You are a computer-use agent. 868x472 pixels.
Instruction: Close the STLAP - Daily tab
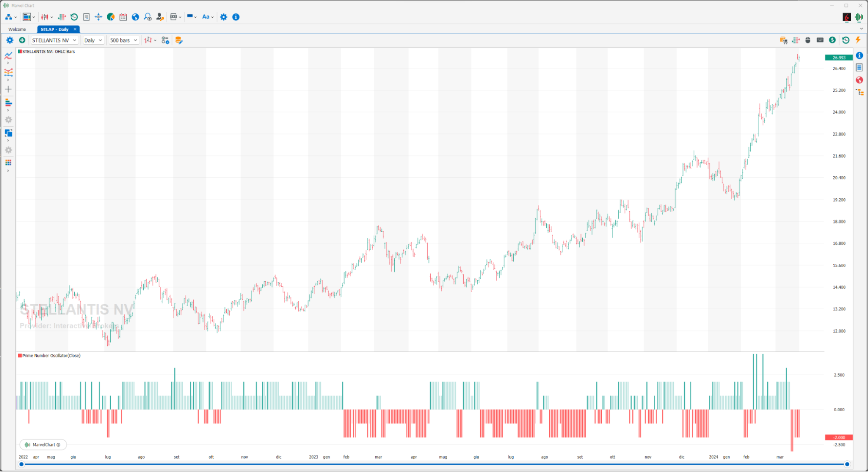(x=75, y=29)
